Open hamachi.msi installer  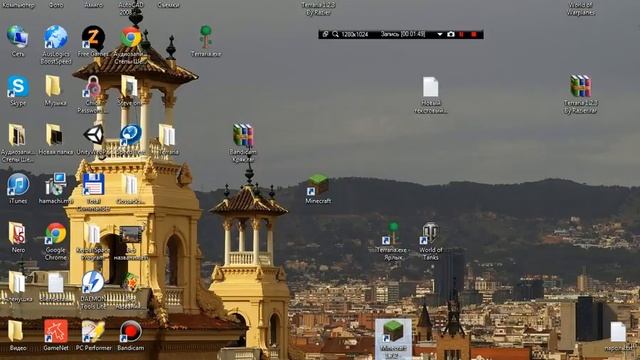pos(56,184)
